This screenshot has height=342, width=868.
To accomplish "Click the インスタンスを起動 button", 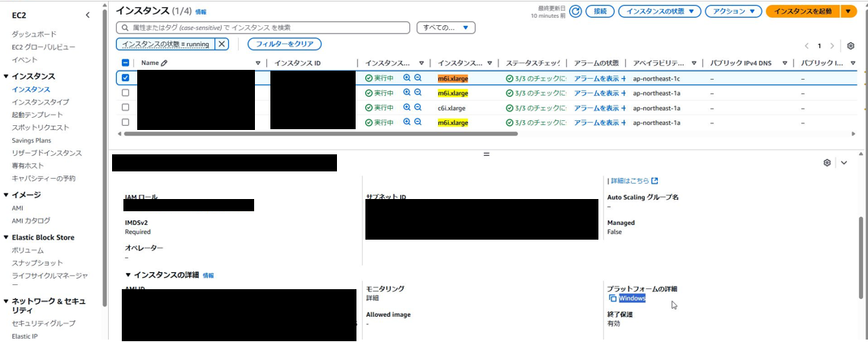I will click(x=803, y=11).
